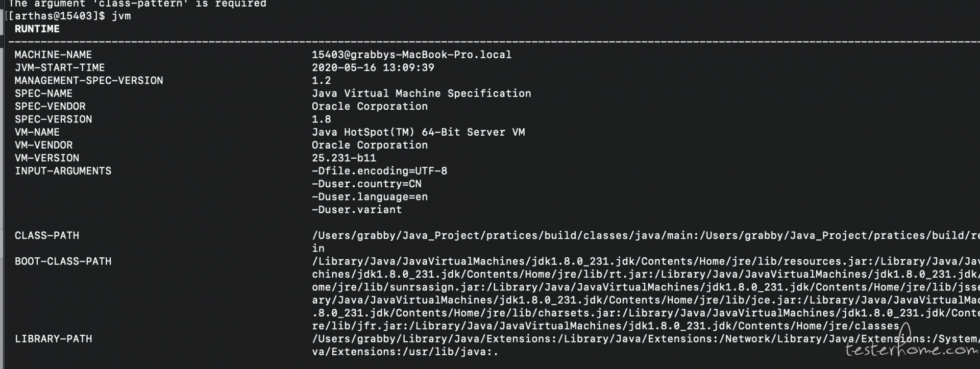Select the Java HotSpot(TM) 64-Bit Server VM text
980x369 pixels.
tap(418, 132)
